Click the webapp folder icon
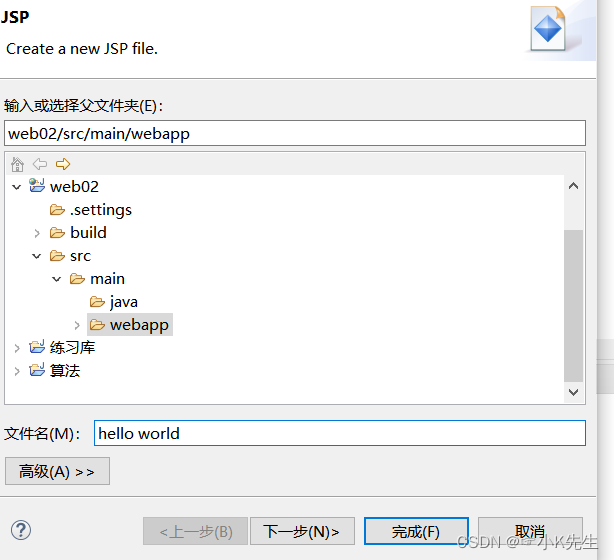 point(97,325)
